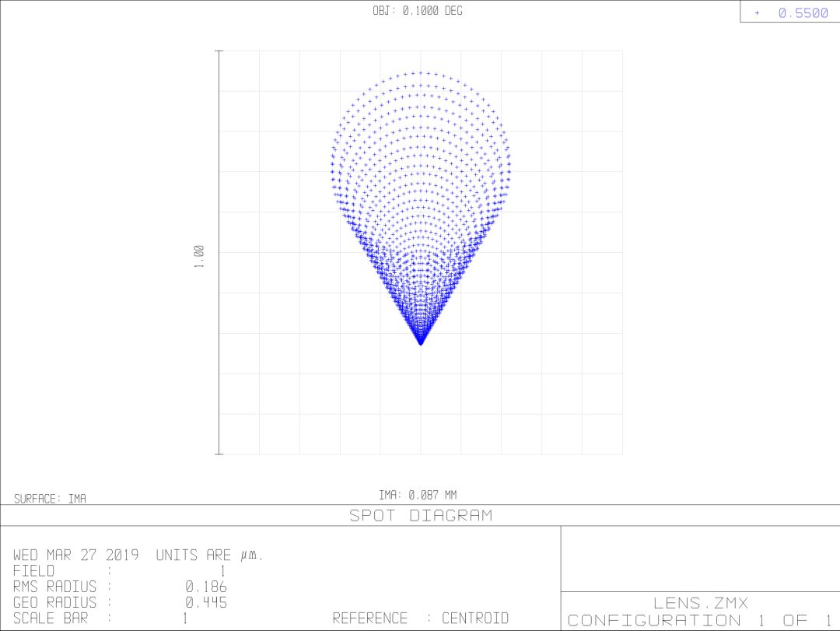
Task: Click the SCALE BAR value 1
Action: point(185,619)
